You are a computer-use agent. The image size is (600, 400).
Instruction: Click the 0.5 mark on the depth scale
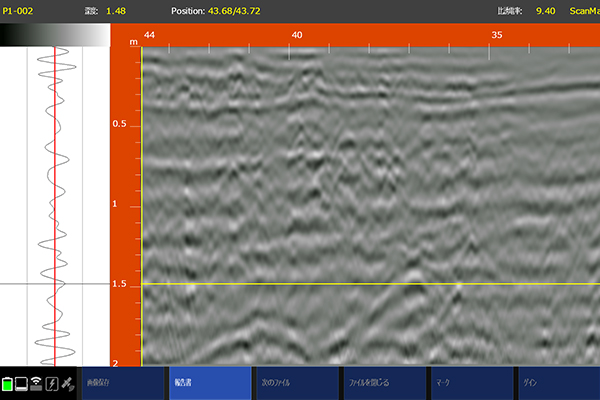tap(120, 125)
